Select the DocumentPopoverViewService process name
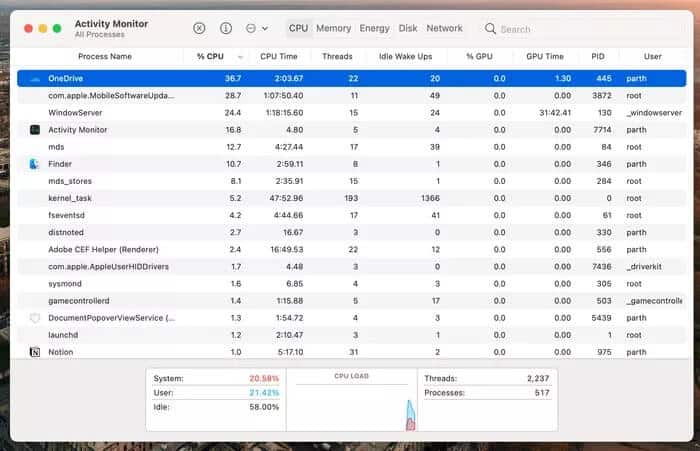 click(112, 318)
